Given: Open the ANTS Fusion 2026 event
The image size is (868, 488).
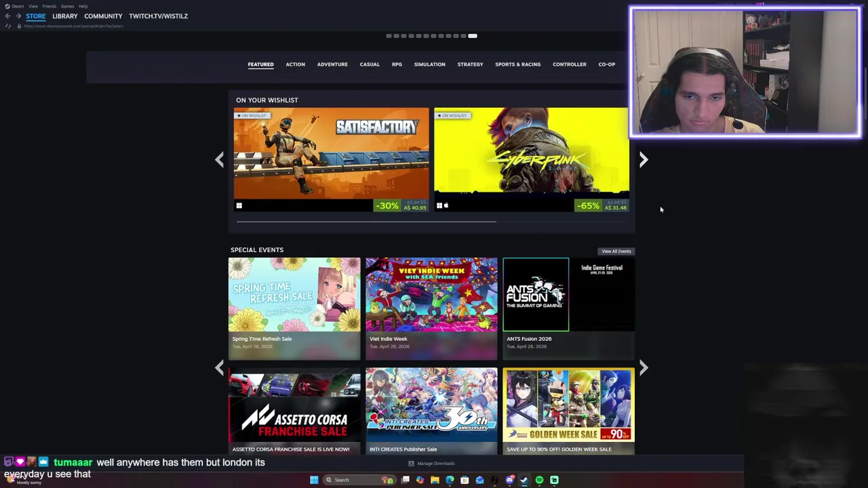Looking at the screenshot, I should (x=568, y=308).
